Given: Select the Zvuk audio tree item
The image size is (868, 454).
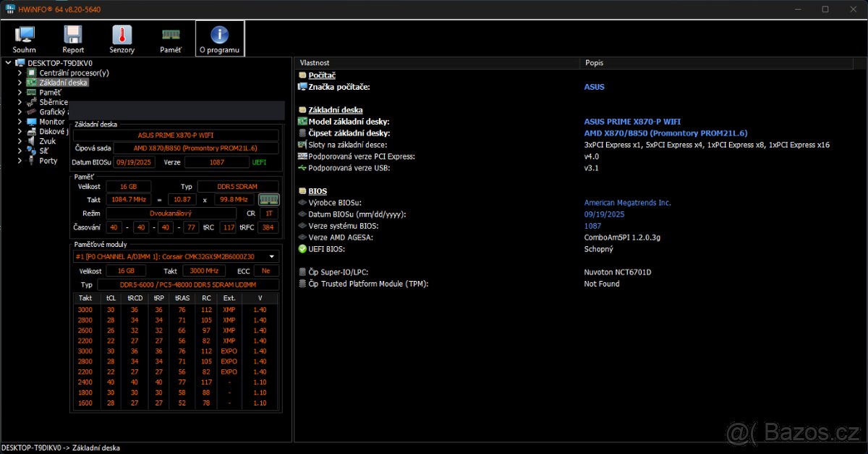Looking at the screenshot, I should pos(47,141).
